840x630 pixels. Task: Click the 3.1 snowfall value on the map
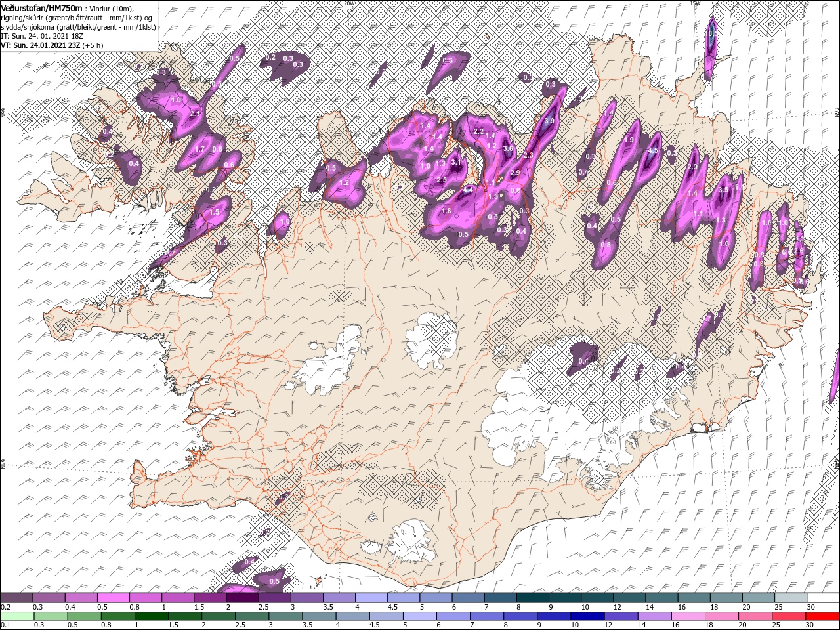(457, 161)
